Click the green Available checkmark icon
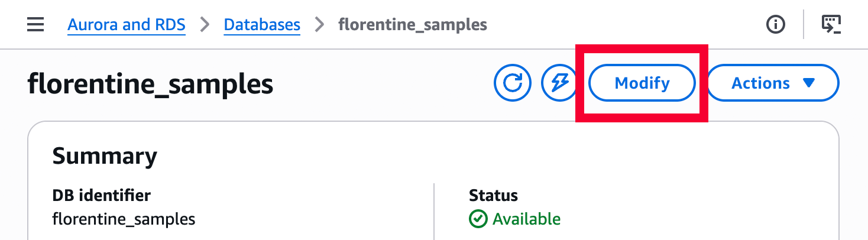868x240 pixels. point(478,219)
